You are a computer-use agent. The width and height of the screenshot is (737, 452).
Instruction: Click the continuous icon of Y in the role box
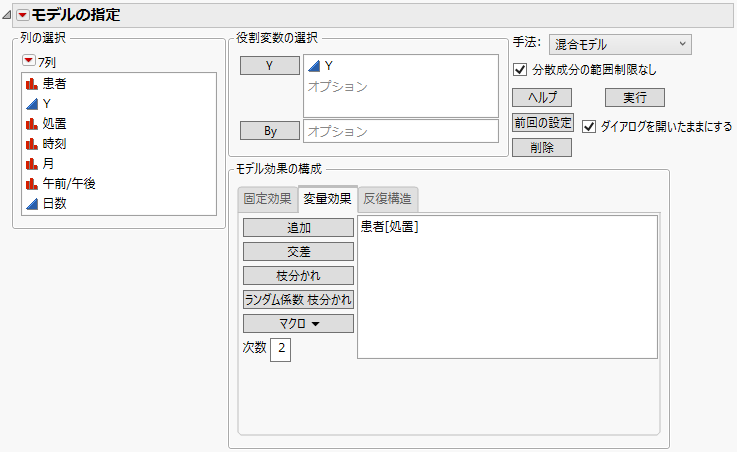click(x=314, y=66)
